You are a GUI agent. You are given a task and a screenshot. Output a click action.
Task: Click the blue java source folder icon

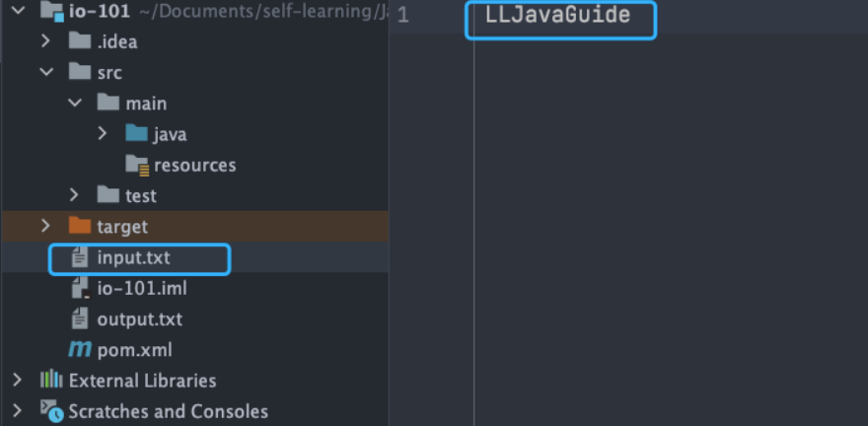click(x=136, y=134)
